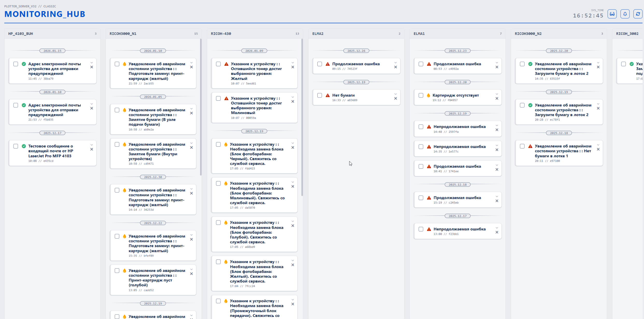Select checkbox on card 38ba79

[16, 64]
